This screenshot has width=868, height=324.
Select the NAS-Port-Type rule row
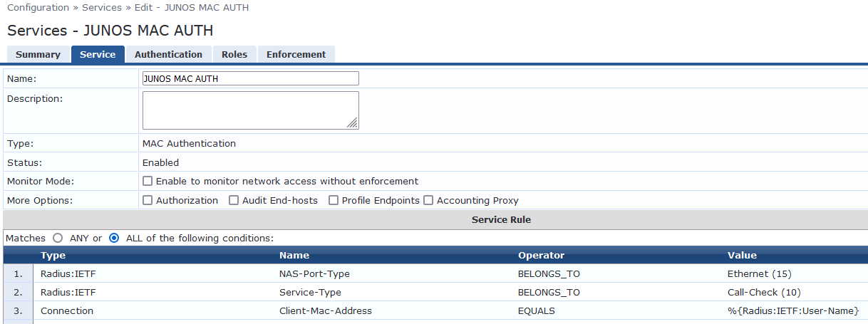tap(314, 274)
